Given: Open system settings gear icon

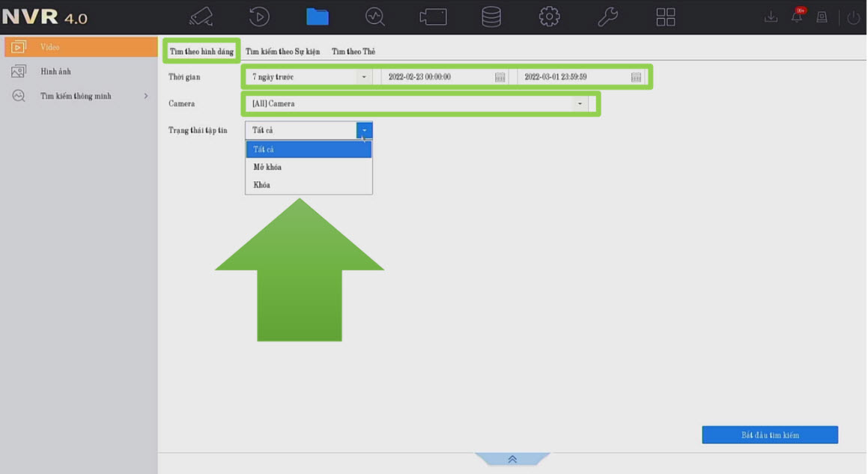Looking at the screenshot, I should click(x=550, y=16).
